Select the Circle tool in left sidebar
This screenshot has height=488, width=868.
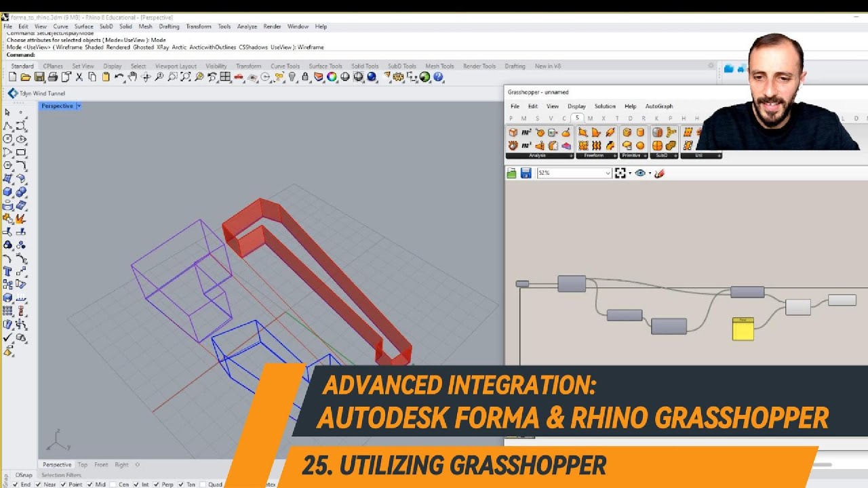click(x=7, y=139)
